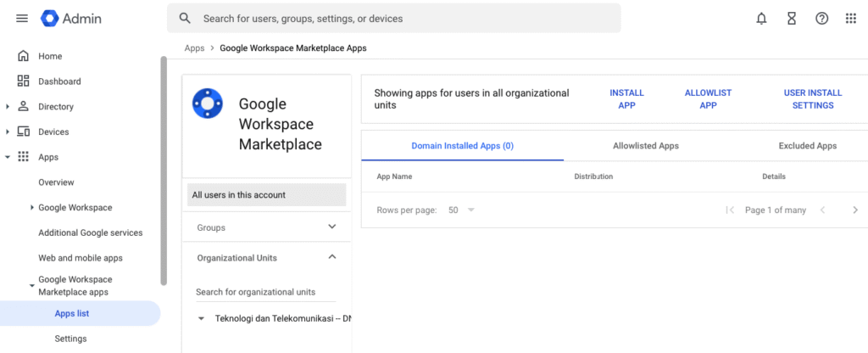
Task: Go to previous page arrow
Action: [x=822, y=210]
